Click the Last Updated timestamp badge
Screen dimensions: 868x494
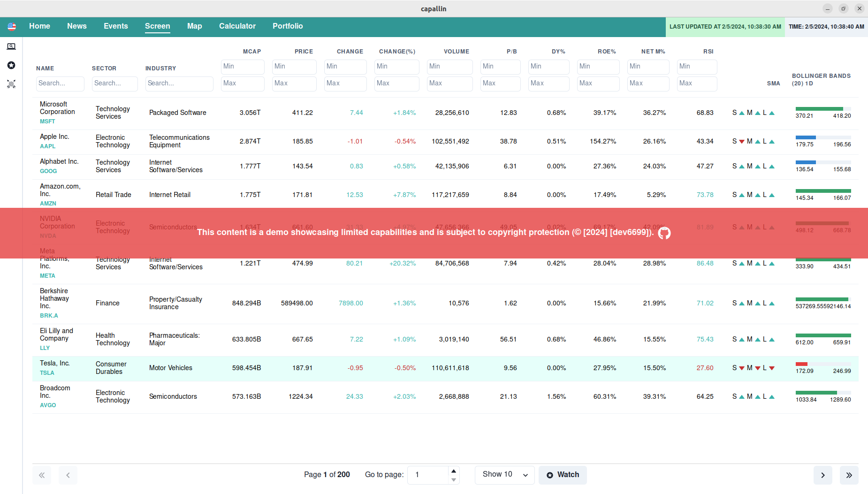(725, 27)
